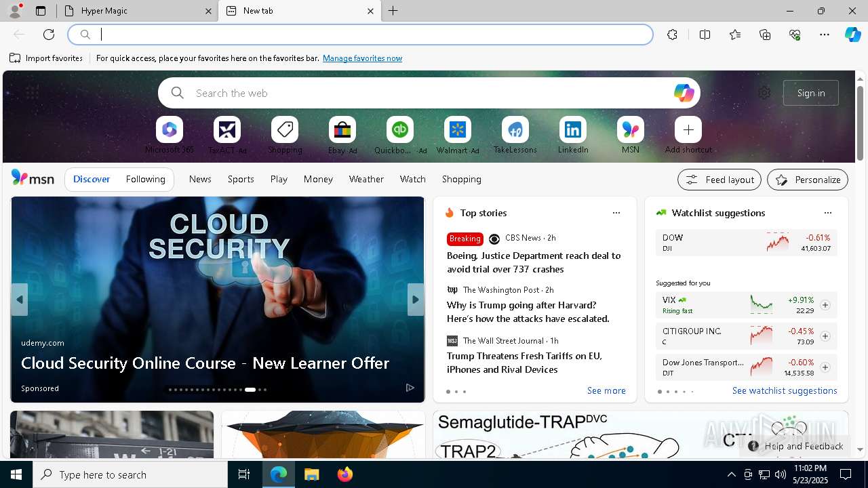Click the Search the web field
This screenshot has height=488, width=868.
[x=429, y=93]
